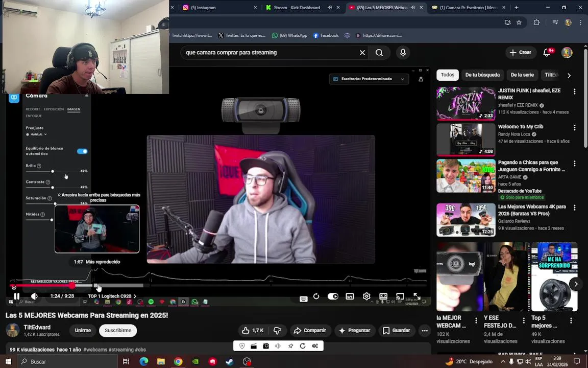The width and height of the screenshot is (588, 368).
Task: Dislike the video
Action: 278,331
